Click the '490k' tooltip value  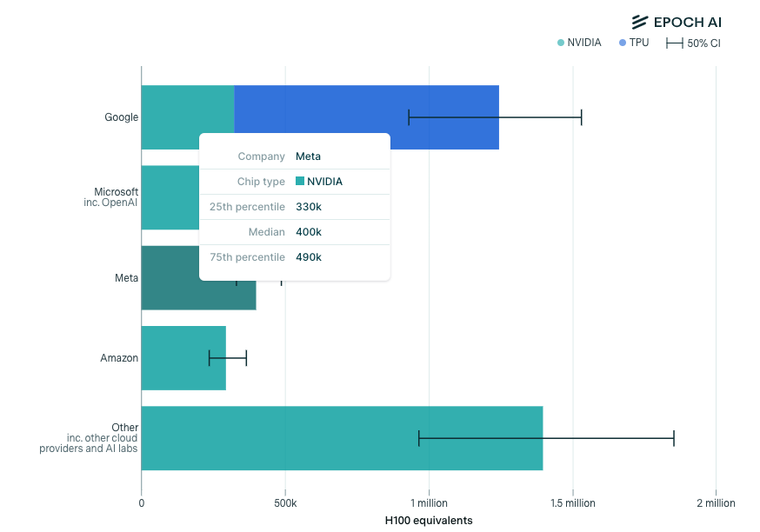point(309,257)
